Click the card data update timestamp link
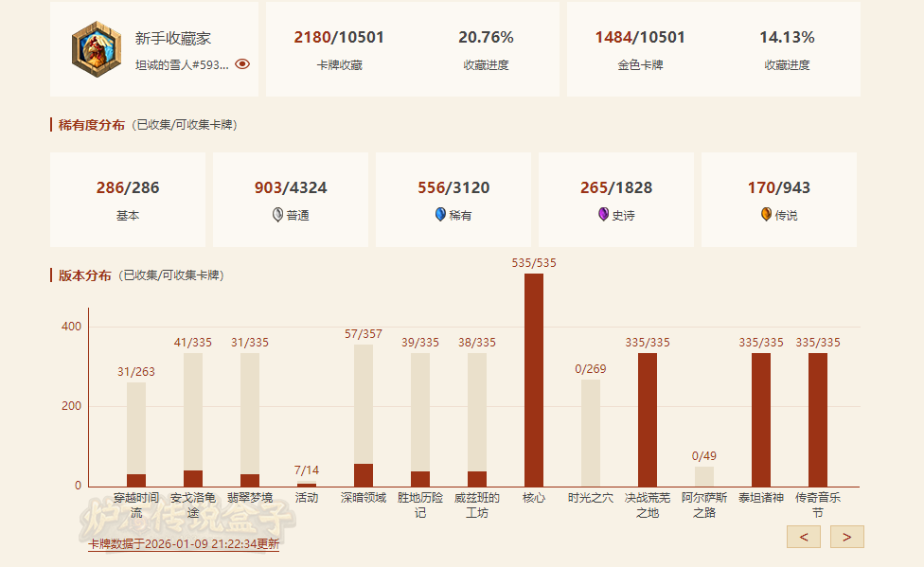The height and width of the screenshot is (567, 924). click(184, 543)
